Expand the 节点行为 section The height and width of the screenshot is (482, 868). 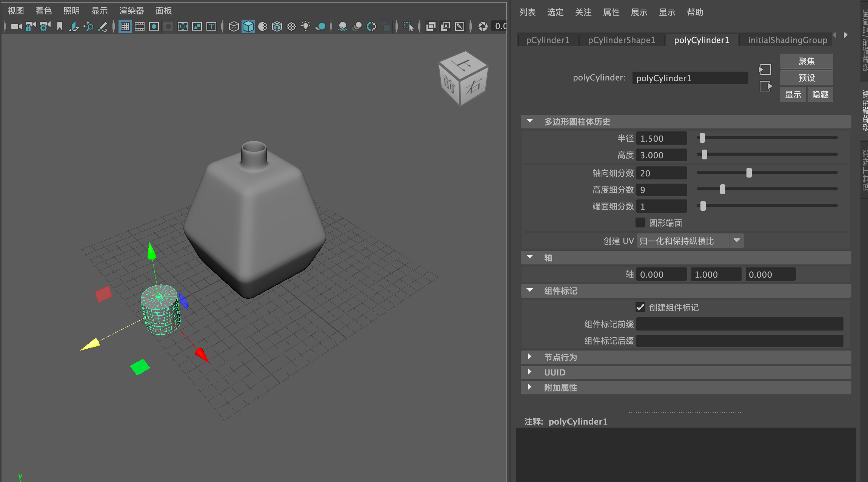pos(530,357)
